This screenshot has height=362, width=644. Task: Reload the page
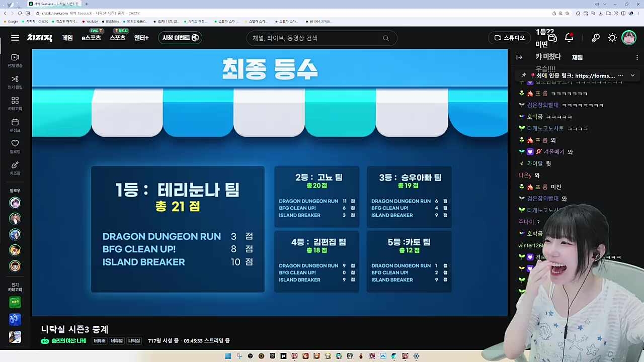point(20,13)
